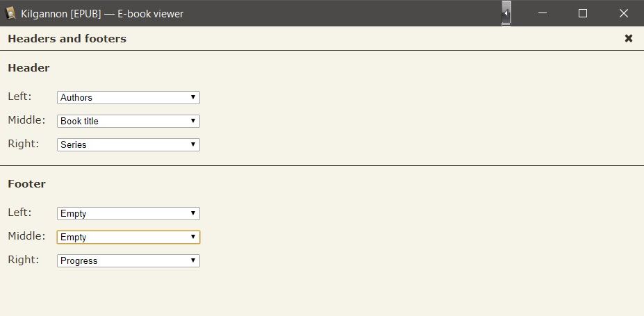Close the Headers and footers panel
Viewport: 644px width, 316px height.
[629, 38]
